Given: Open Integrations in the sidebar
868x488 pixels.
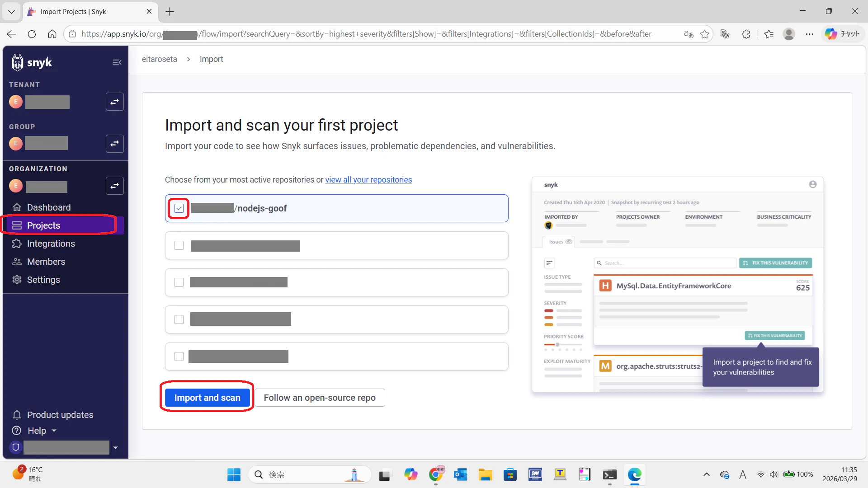Looking at the screenshot, I should 51,244.
